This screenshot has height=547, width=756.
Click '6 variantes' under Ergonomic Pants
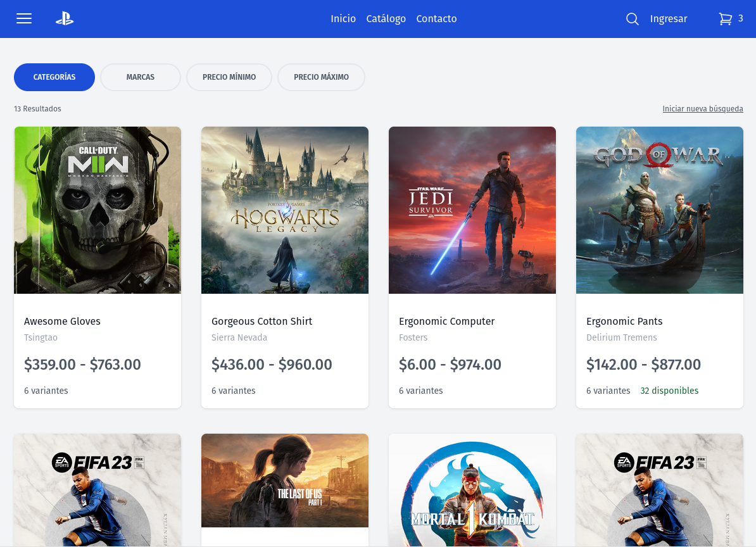click(x=608, y=391)
